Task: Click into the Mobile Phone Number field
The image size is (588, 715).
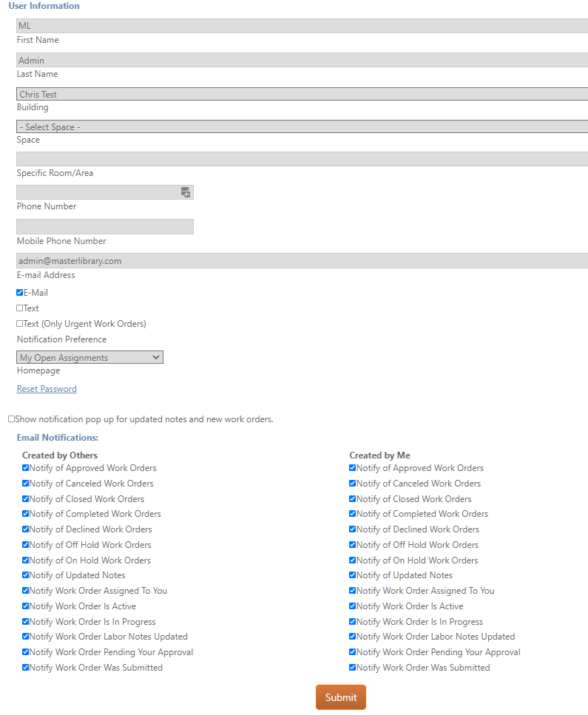Action: point(105,227)
